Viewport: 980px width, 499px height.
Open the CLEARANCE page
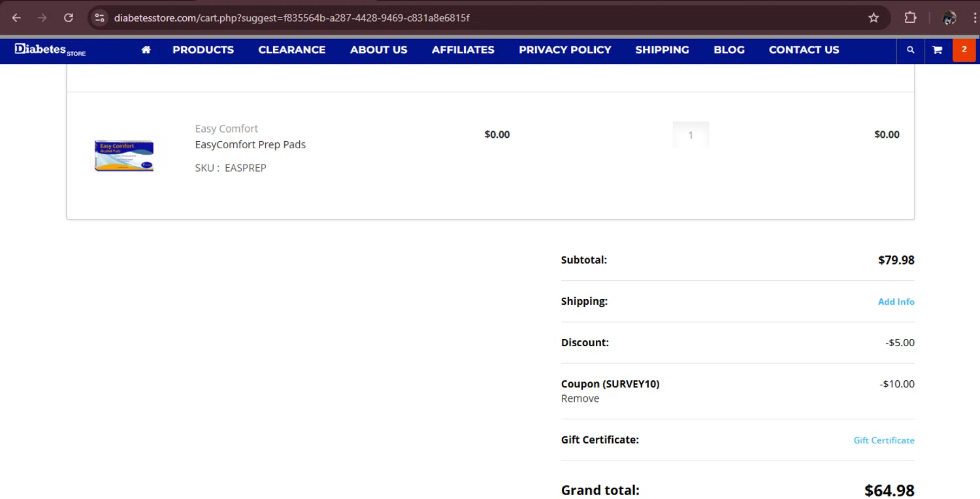click(x=292, y=50)
